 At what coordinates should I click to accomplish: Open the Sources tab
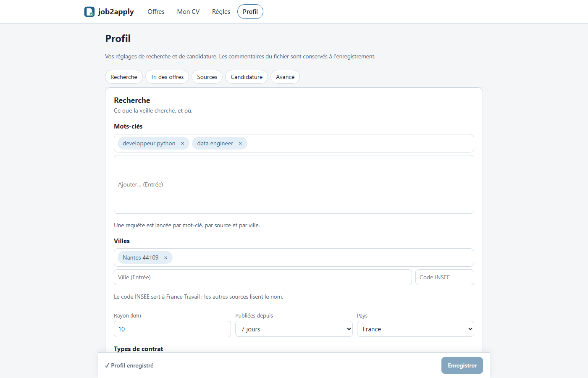(207, 77)
